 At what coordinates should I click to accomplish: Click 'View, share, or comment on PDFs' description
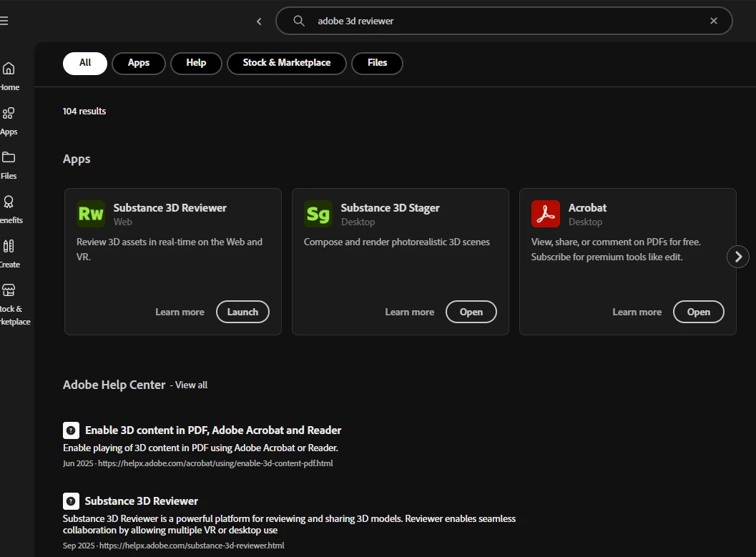(616, 249)
